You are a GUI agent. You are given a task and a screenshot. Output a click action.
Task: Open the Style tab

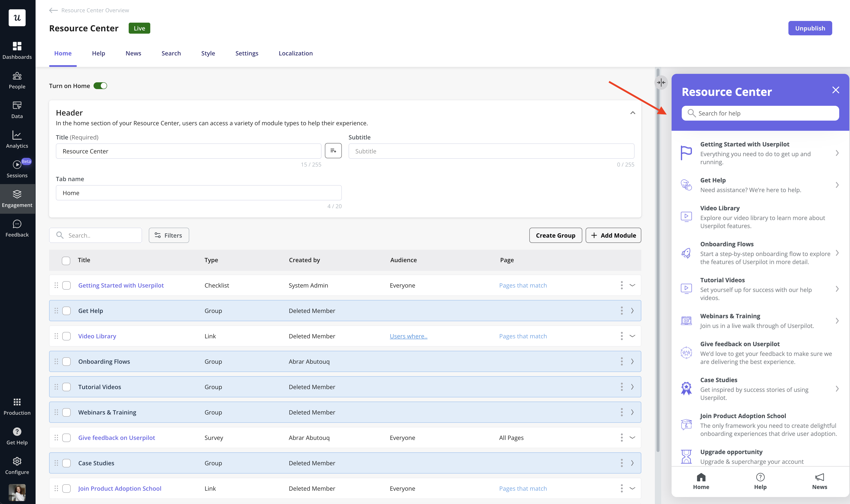208,53
